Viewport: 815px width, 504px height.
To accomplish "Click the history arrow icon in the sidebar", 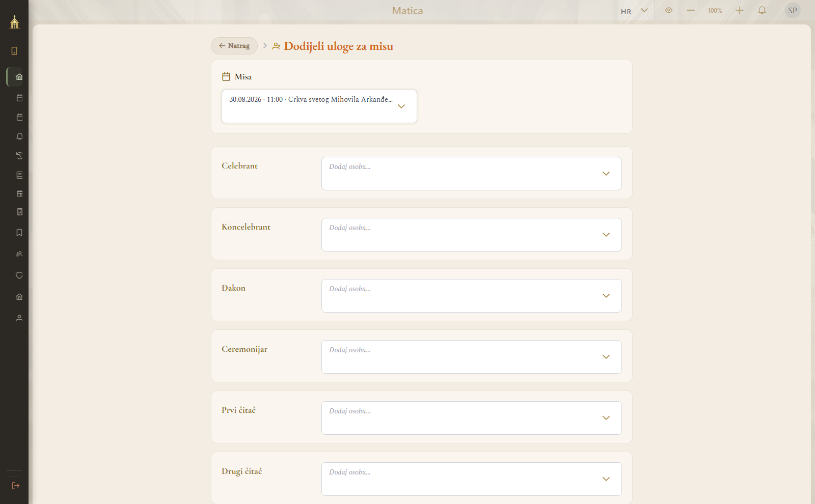I will tap(19, 156).
